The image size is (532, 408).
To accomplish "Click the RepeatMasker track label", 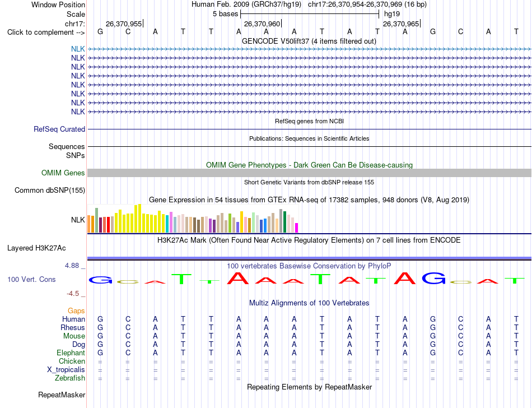I will (62, 395).
